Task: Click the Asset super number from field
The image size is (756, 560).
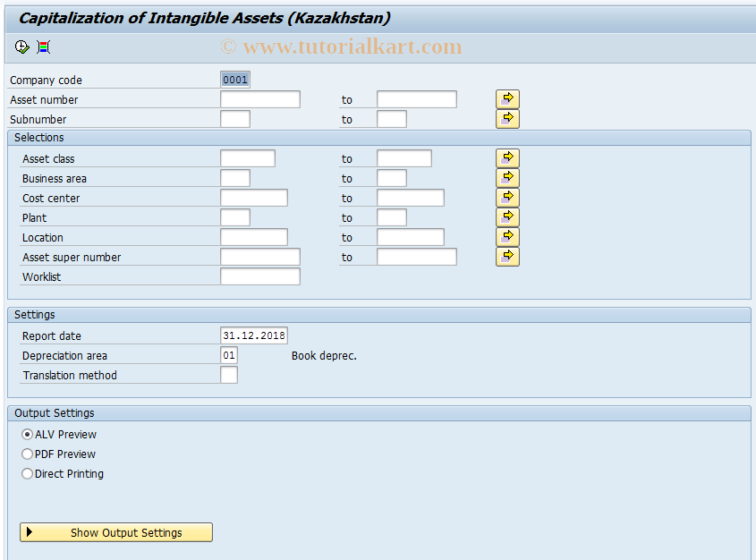Action: [x=260, y=258]
